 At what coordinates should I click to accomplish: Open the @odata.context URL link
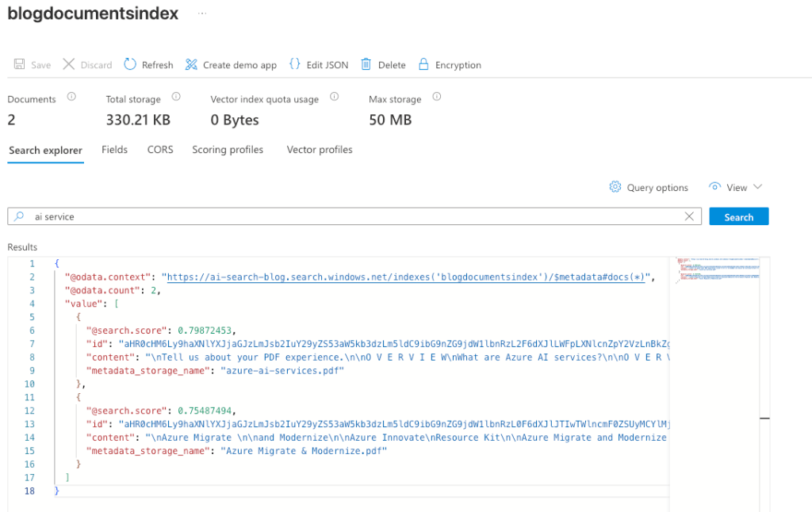(x=406, y=277)
